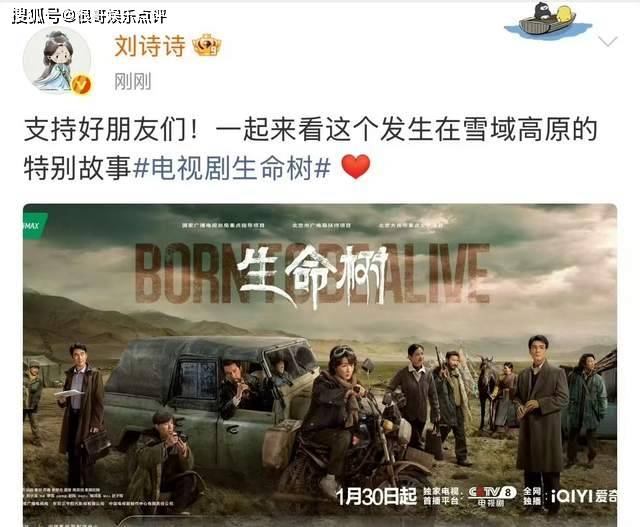Open the 刘诗诗 username link
The width and height of the screenshot is (640, 527).
click(150, 45)
